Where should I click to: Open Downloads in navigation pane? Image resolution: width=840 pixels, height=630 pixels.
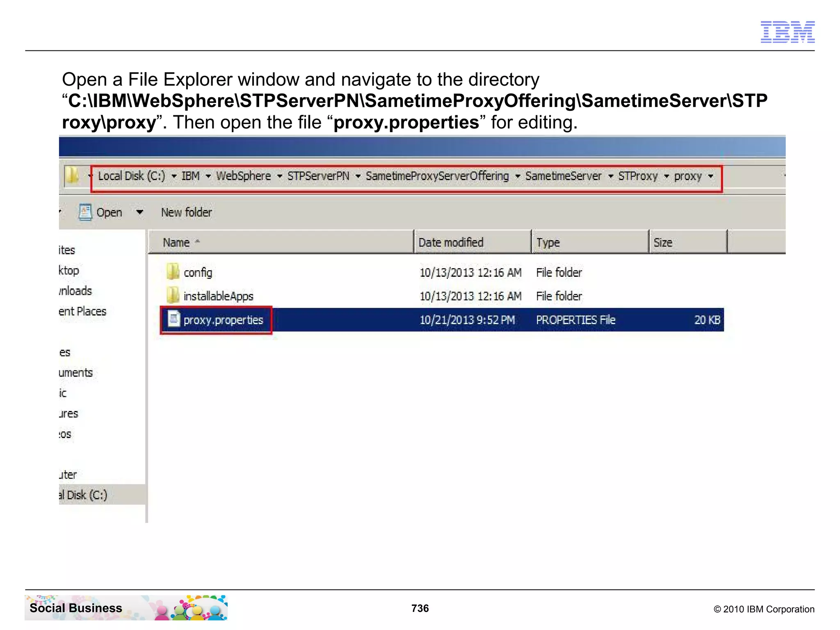pyautogui.click(x=75, y=291)
